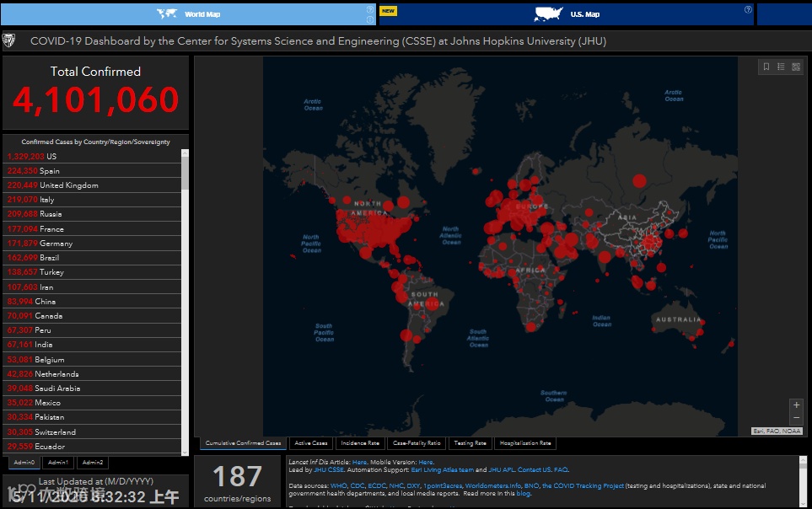This screenshot has height=509, width=812.
Task: Select the Canada row with 70,091
Action: click(92, 316)
